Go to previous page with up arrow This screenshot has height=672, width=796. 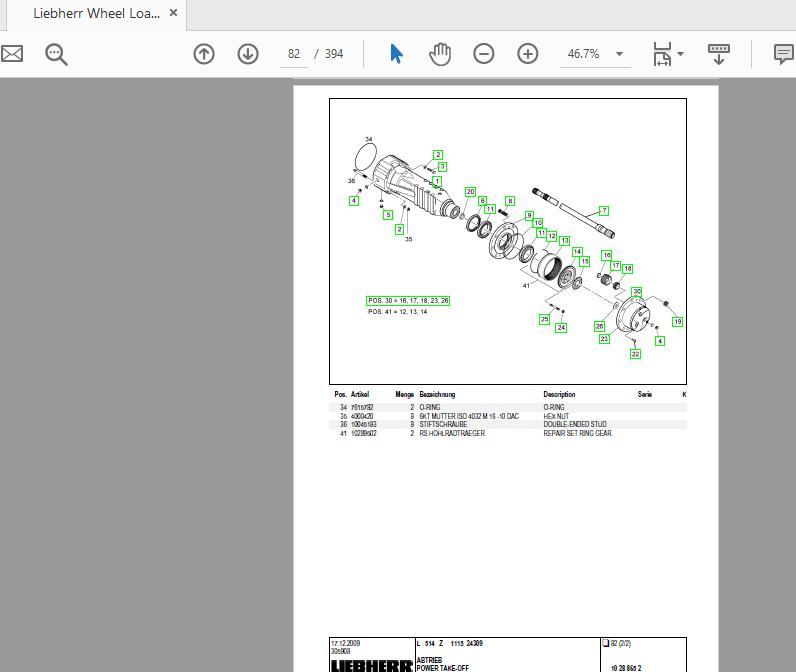point(204,54)
